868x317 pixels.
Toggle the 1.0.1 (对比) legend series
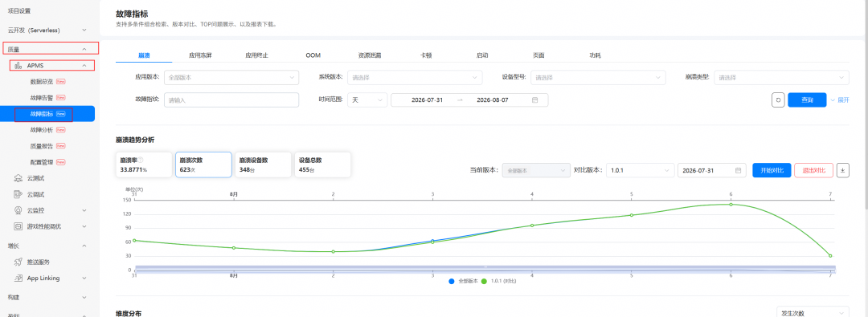[498, 281]
